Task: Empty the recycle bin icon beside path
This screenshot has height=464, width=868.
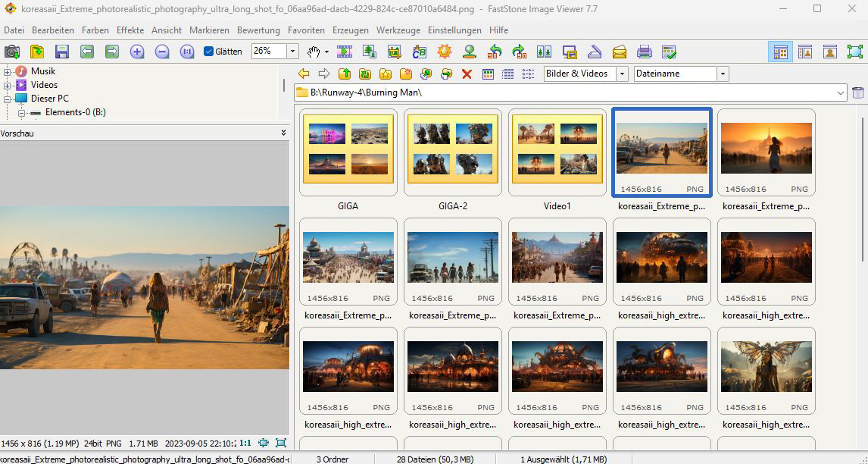Action: point(858,92)
